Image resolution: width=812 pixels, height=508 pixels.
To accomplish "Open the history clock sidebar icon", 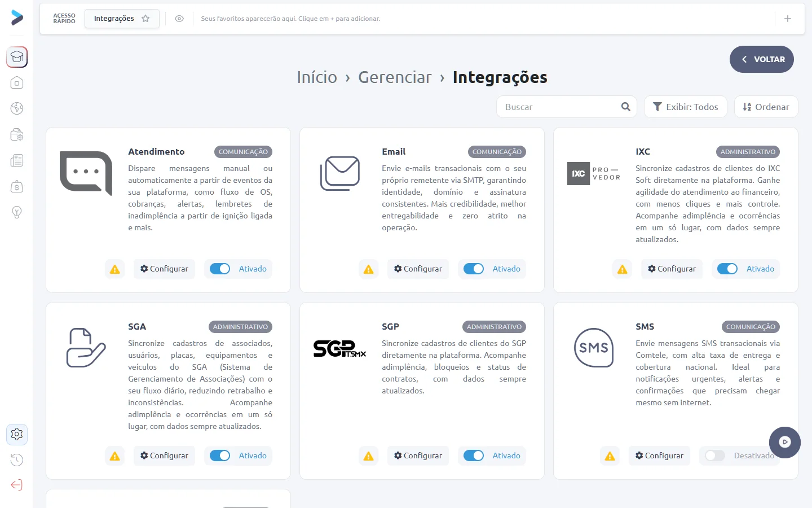I will (x=17, y=460).
